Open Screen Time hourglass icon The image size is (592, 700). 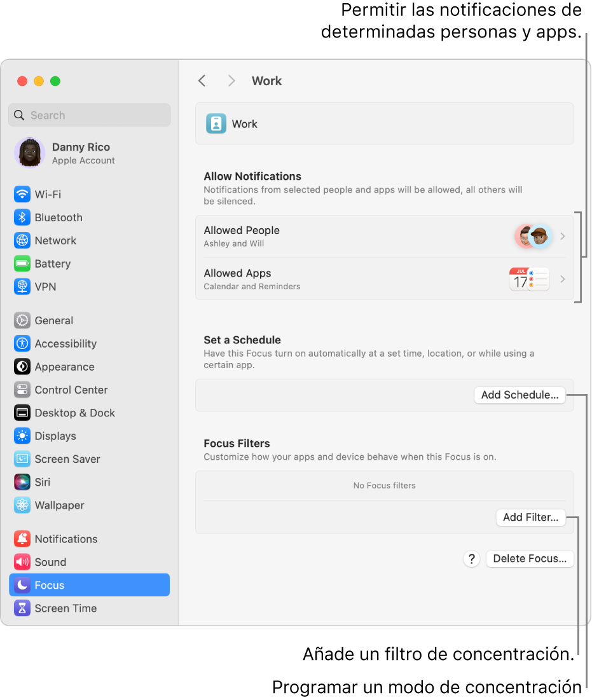pyautogui.click(x=22, y=608)
